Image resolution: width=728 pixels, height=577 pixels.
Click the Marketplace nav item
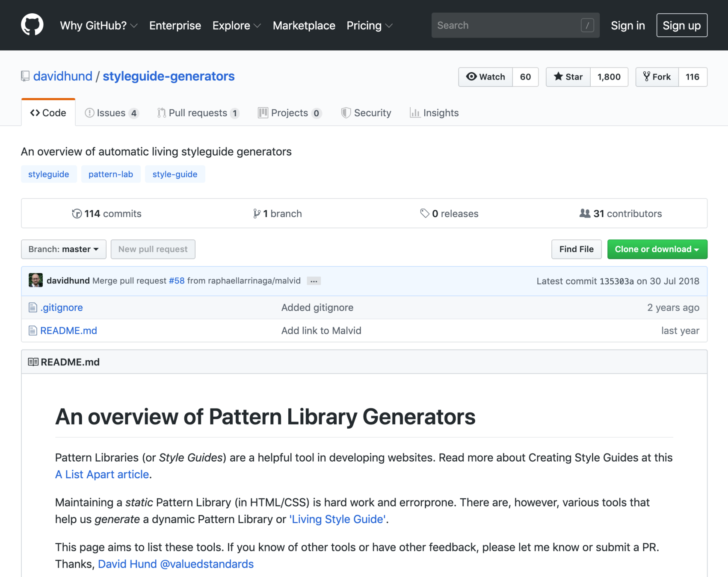pos(304,26)
